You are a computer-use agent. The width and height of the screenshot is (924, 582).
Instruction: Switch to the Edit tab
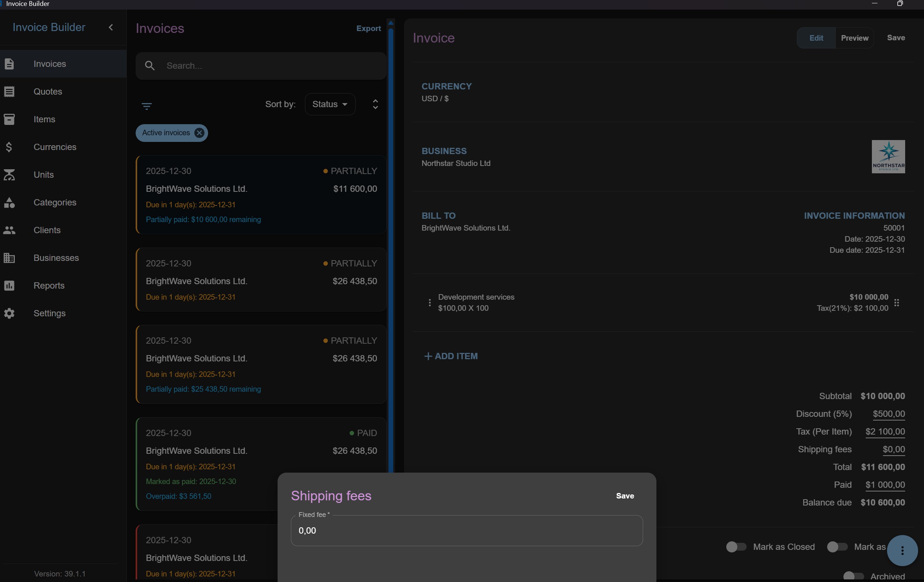(816, 38)
